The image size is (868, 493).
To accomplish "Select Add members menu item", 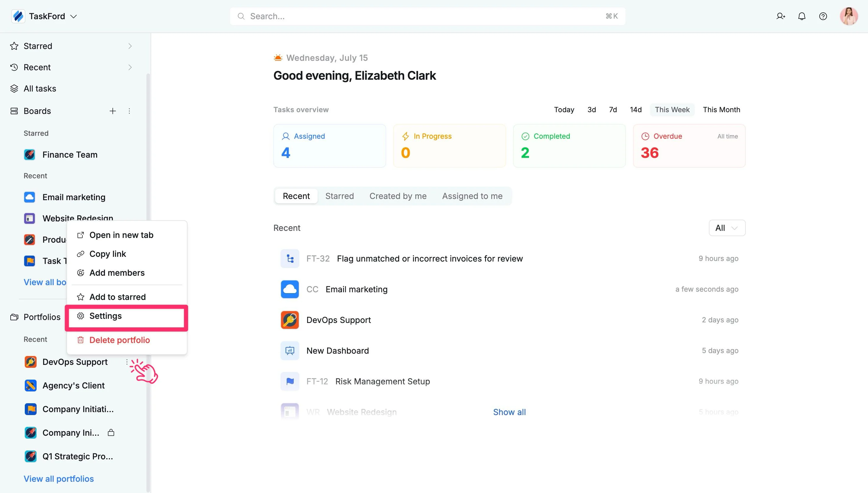I will point(127,273).
